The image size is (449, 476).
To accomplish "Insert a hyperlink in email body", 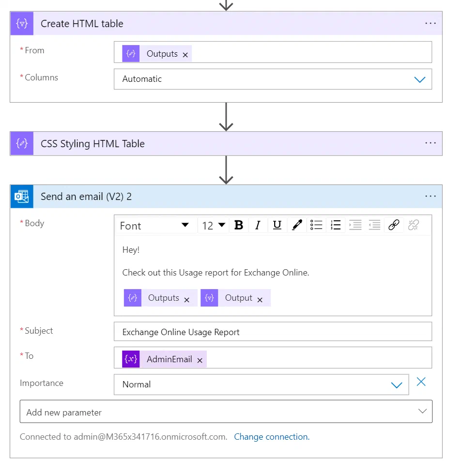I will pyautogui.click(x=394, y=225).
